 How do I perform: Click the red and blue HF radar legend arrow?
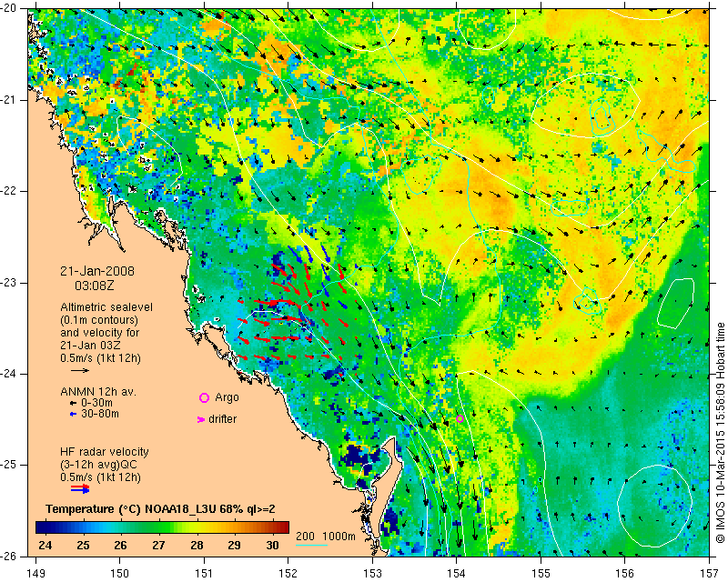click(x=80, y=488)
